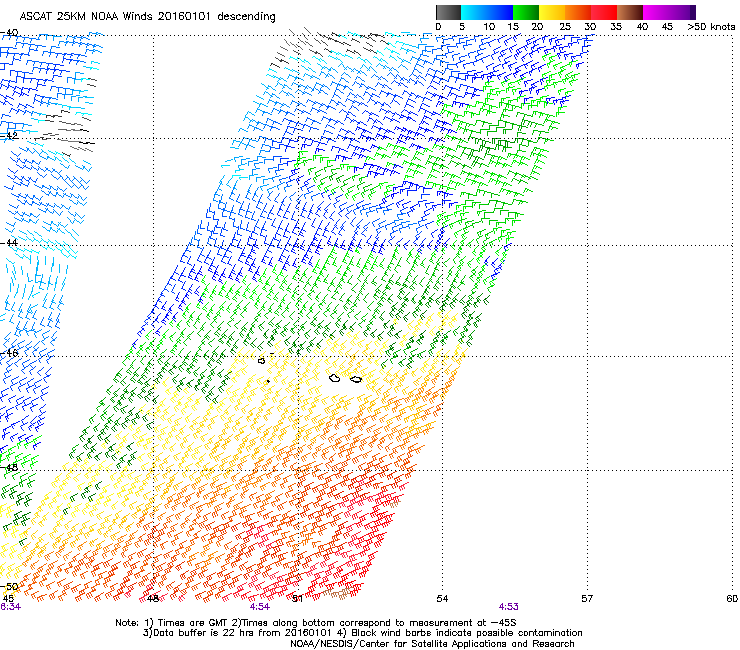The width and height of the screenshot is (740, 650).
Task: Click the purple swath time '6:34'
Action: tap(10, 607)
